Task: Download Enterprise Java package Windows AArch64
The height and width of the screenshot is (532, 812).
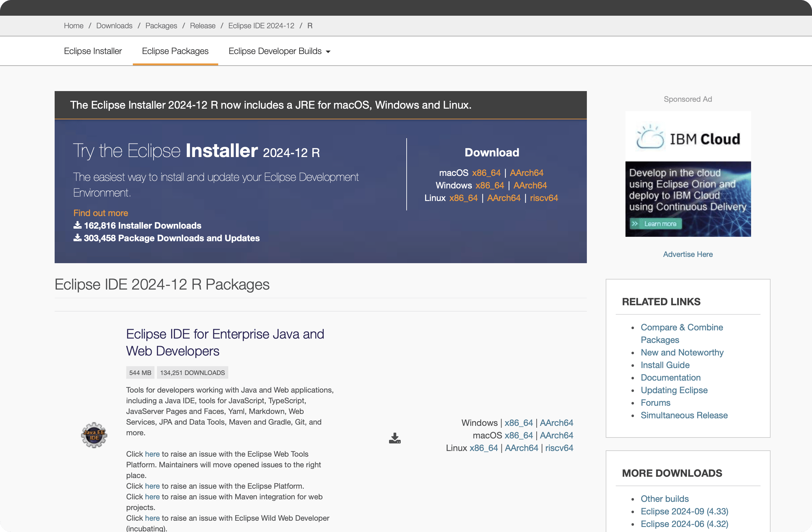Action: click(x=556, y=423)
